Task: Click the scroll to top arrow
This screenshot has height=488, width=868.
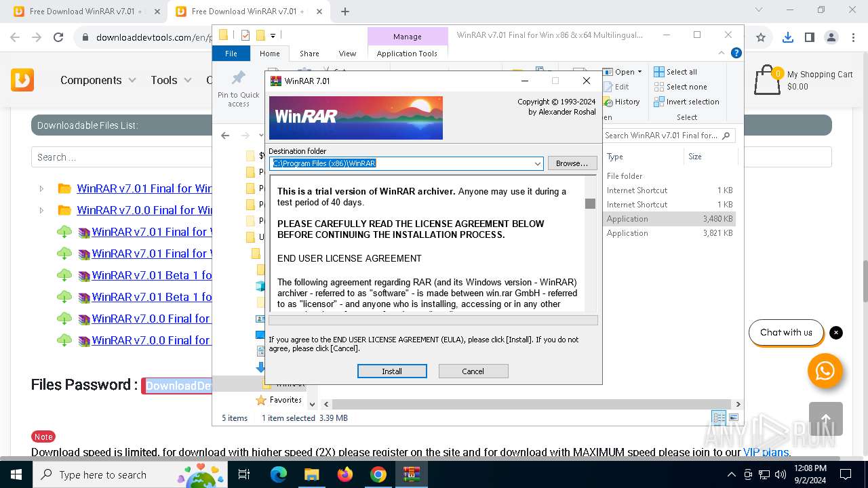Action: coord(826,419)
